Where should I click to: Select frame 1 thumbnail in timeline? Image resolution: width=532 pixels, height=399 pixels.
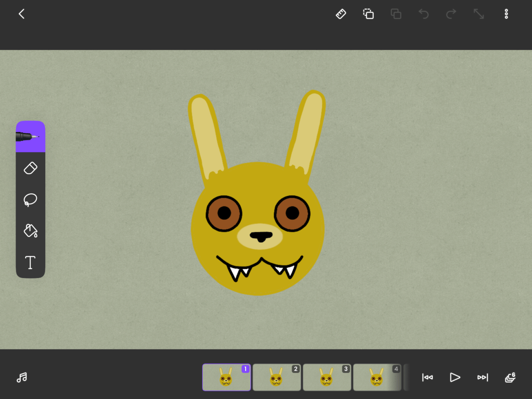227,377
